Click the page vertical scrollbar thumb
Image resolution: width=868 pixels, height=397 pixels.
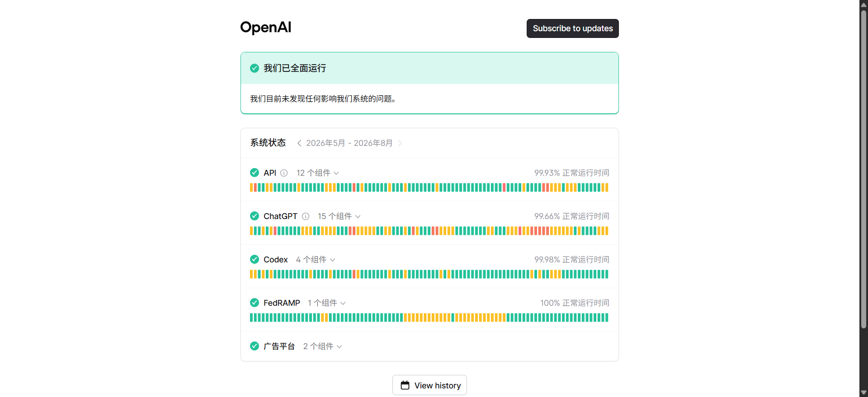click(x=863, y=167)
